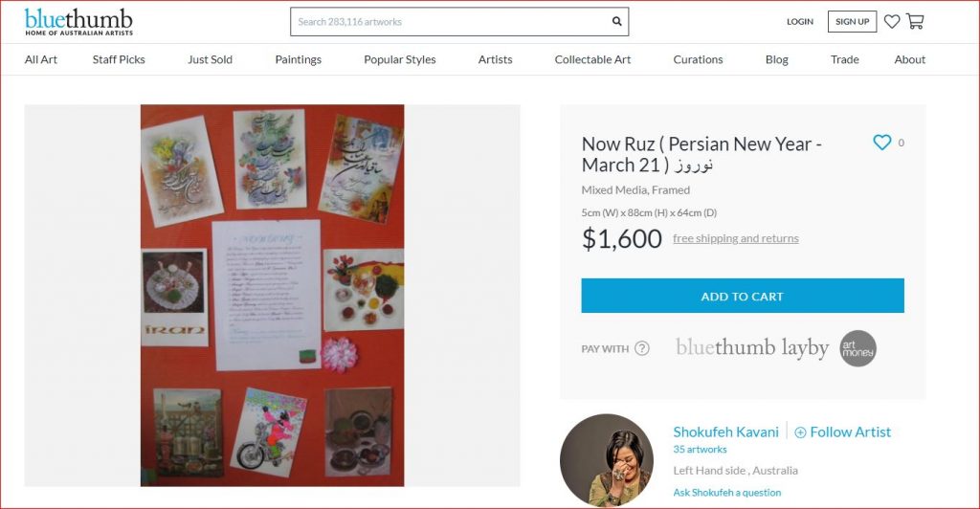The height and width of the screenshot is (509, 980).
Task: Open the Paintings menu
Action: tap(299, 59)
